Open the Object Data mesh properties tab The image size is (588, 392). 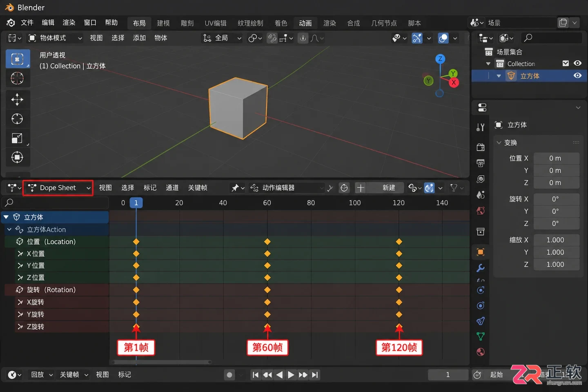(481, 336)
